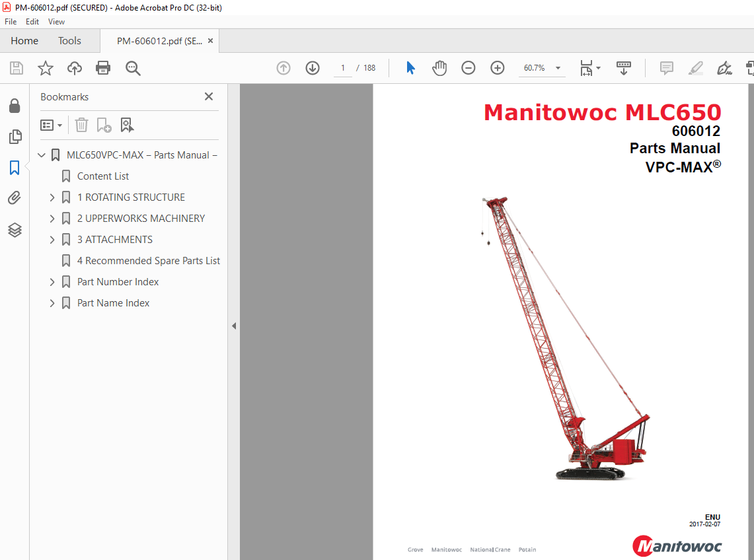754x560 pixels.
Task: Jump to 2 UPPERWORKS MACHINERY bookmark text
Action: pos(141,219)
